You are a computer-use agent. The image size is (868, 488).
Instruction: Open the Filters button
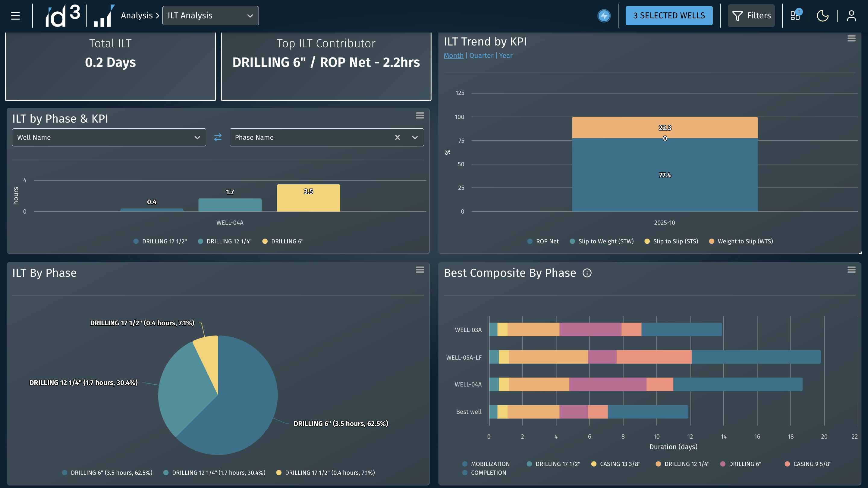click(x=751, y=15)
